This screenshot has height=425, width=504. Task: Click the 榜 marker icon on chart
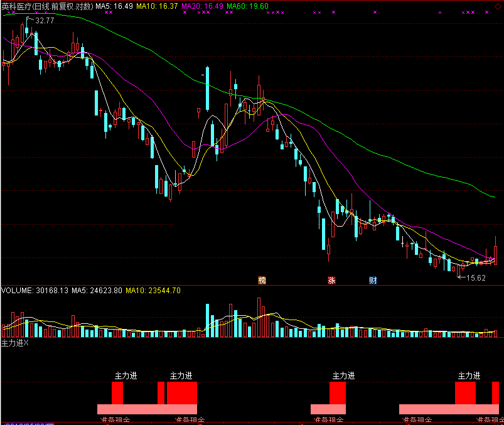coord(262,281)
